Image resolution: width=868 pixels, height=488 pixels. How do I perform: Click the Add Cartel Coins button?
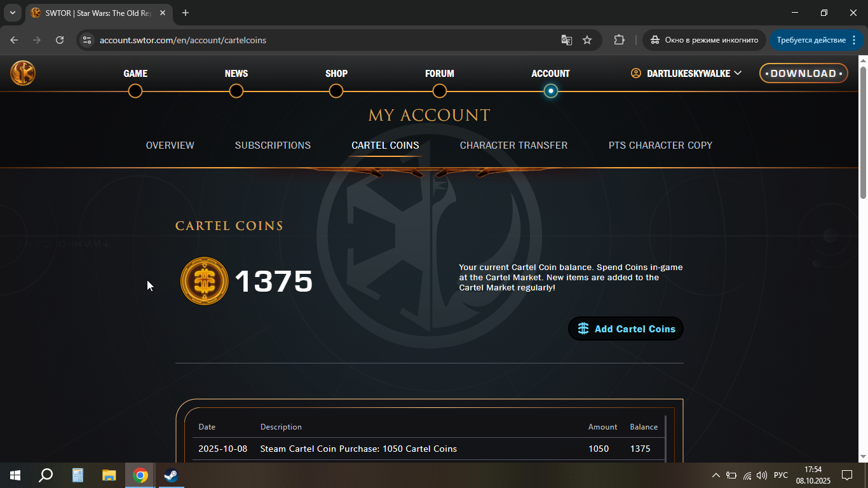tap(626, 329)
